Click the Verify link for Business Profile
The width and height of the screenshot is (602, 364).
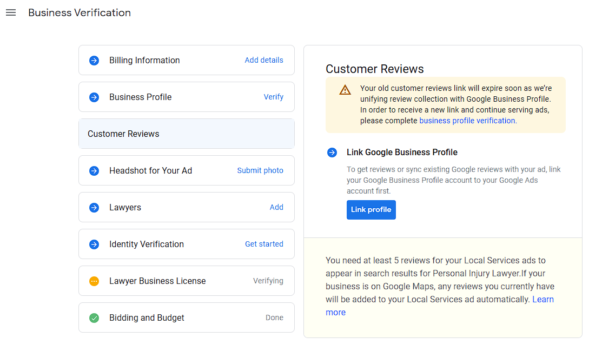pyautogui.click(x=273, y=97)
